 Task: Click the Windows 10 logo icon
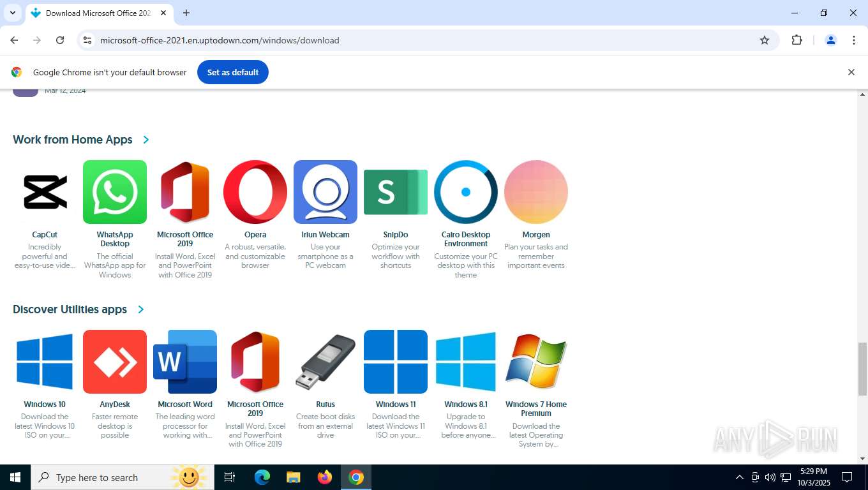pyautogui.click(x=45, y=362)
